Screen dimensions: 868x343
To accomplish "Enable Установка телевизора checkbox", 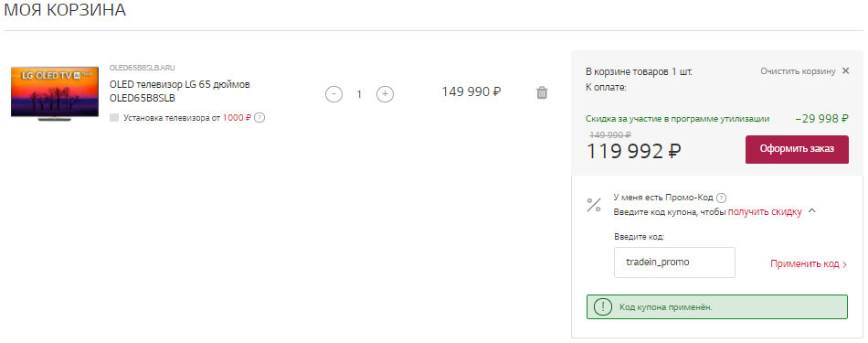I will tap(114, 117).
